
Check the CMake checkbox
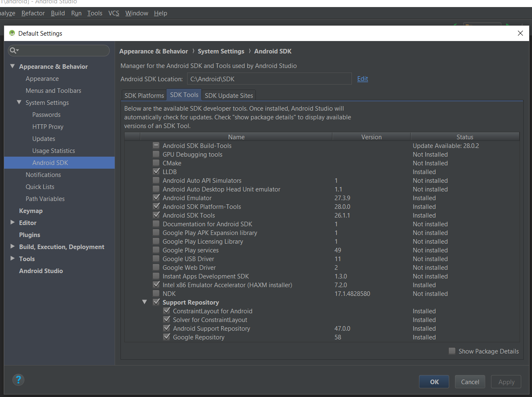click(x=156, y=163)
